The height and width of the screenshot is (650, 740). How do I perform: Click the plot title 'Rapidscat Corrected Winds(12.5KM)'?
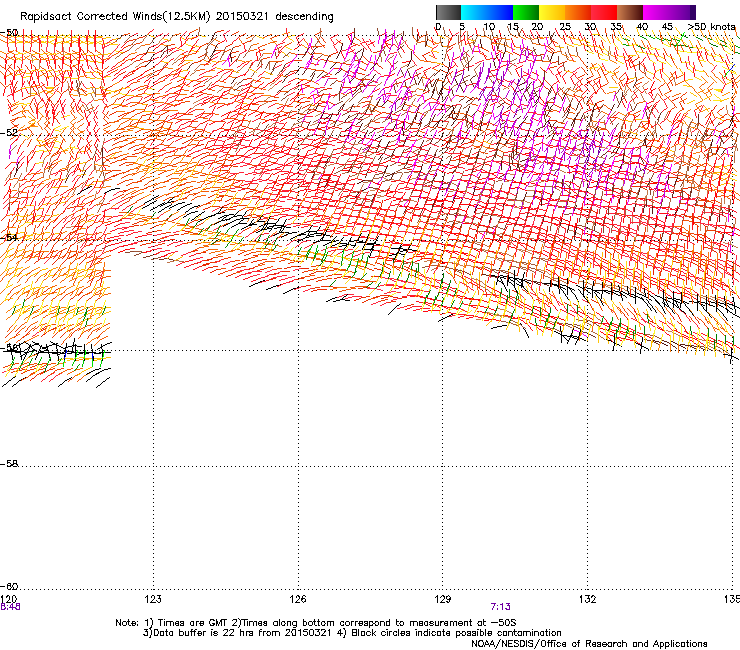pyautogui.click(x=115, y=17)
